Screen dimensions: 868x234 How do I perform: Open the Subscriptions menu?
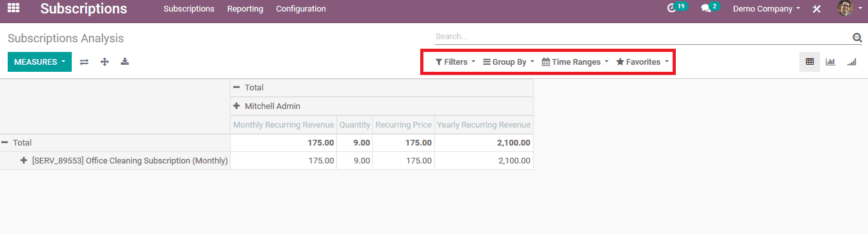(x=189, y=9)
